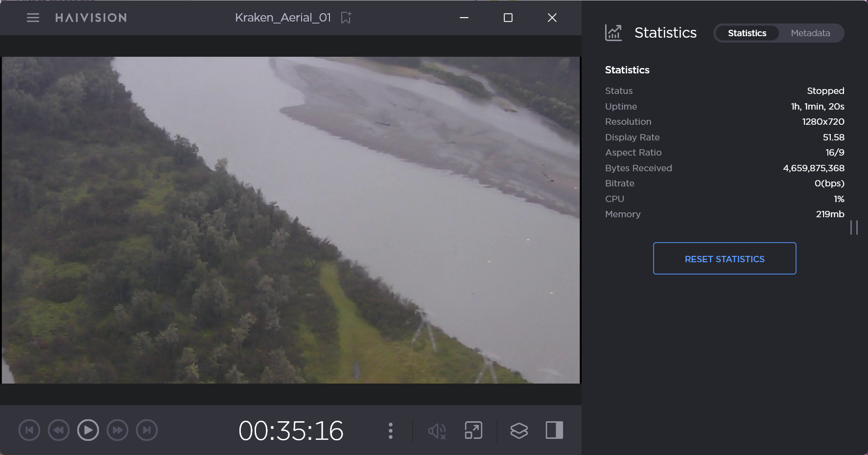Bookmark the Kraken_Aerial_01 stream
This screenshot has width=868, height=455.
(346, 18)
